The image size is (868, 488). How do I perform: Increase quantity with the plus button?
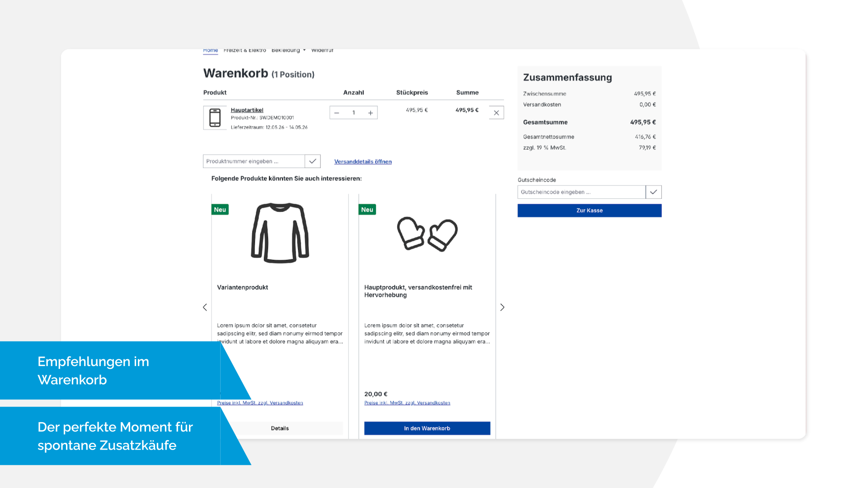coord(370,113)
